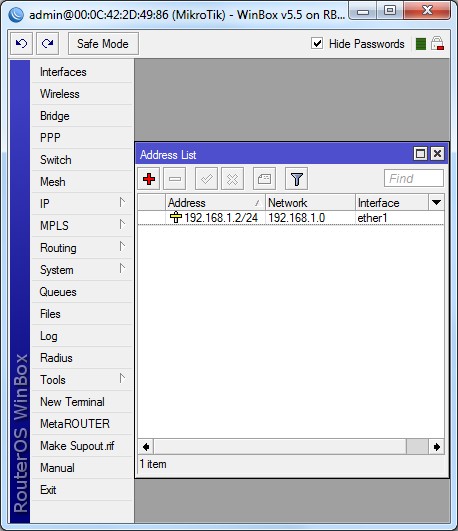
Task: Open the Switch menu
Action: pos(82,160)
